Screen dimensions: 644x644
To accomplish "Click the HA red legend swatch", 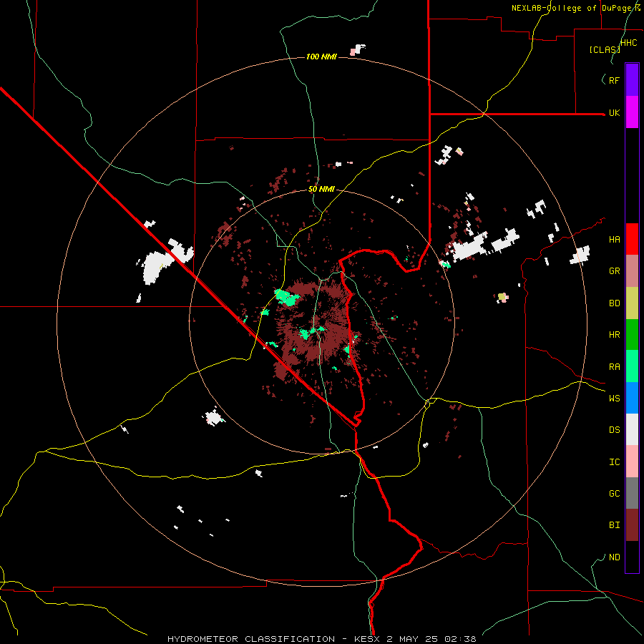I will pyautogui.click(x=632, y=239).
